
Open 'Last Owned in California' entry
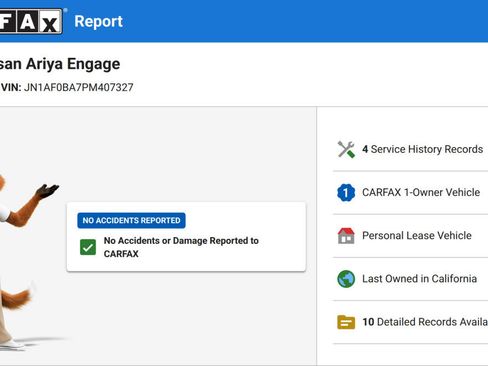[x=410, y=279]
